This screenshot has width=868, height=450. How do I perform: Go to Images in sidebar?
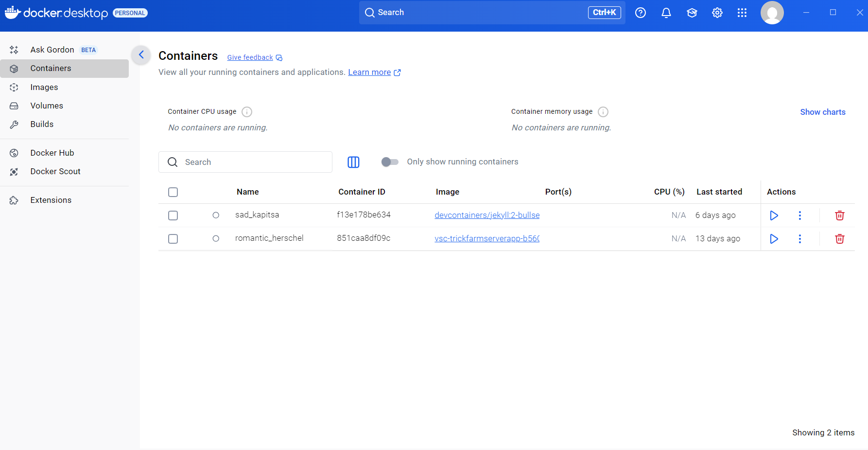[64, 88]
